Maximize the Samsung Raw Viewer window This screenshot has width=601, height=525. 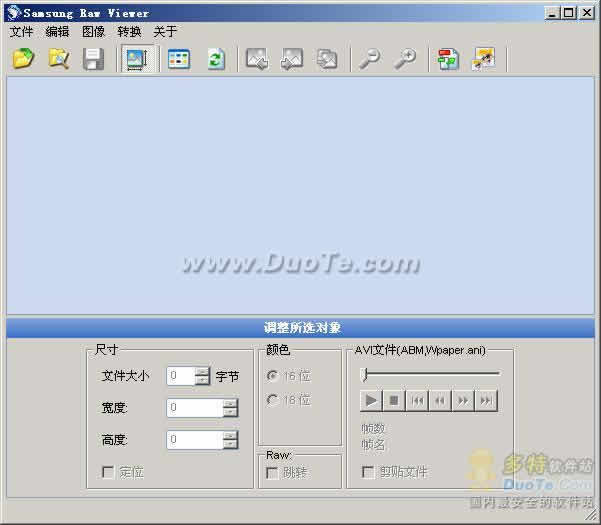point(569,13)
